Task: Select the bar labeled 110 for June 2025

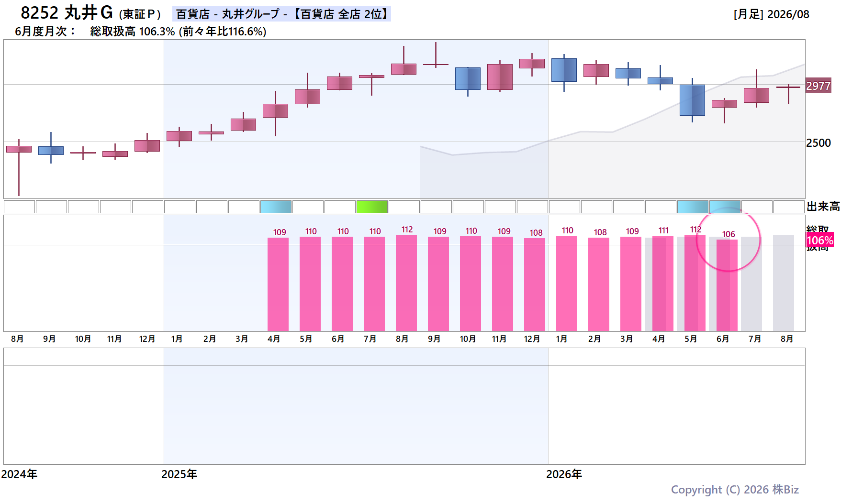Action: point(342,284)
